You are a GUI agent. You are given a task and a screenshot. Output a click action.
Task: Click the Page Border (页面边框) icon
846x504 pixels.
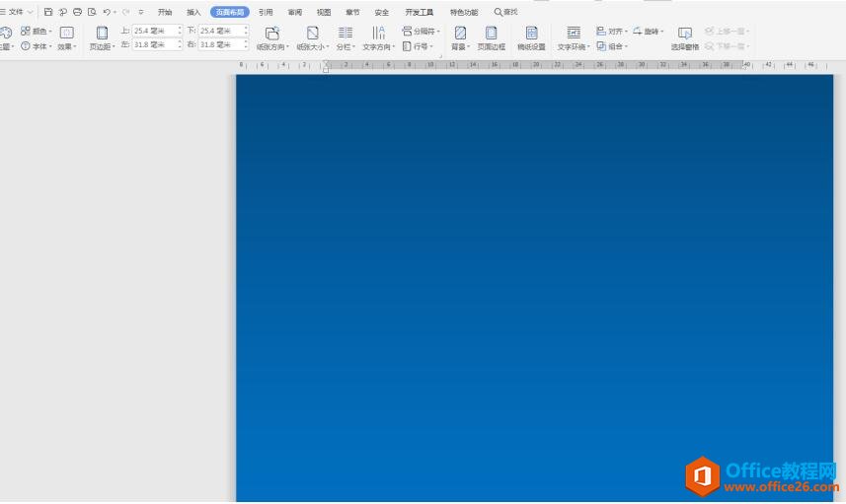point(491,34)
